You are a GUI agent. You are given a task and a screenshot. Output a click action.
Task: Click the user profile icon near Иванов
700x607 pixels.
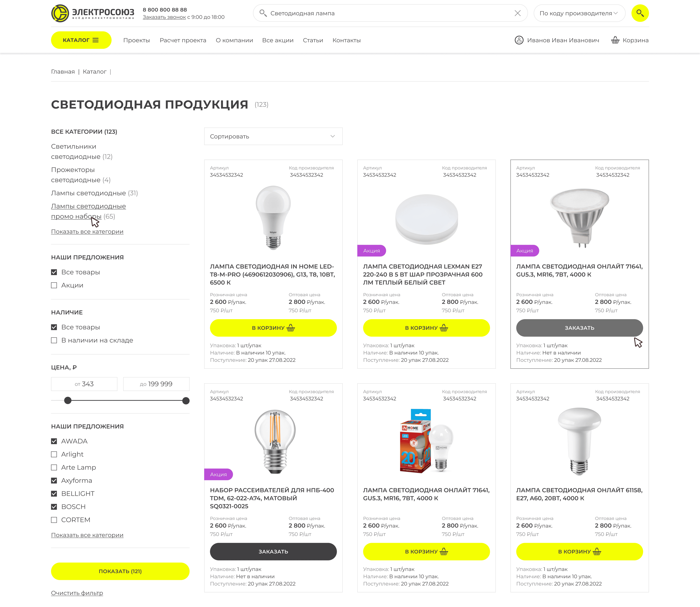[x=519, y=40]
